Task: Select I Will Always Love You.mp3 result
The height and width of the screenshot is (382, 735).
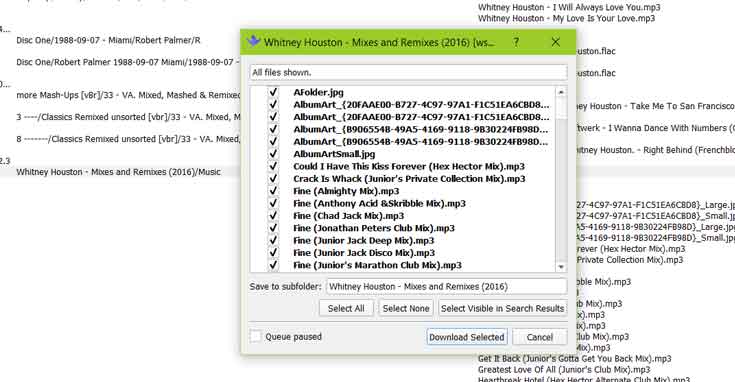Action: tap(569, 7)
